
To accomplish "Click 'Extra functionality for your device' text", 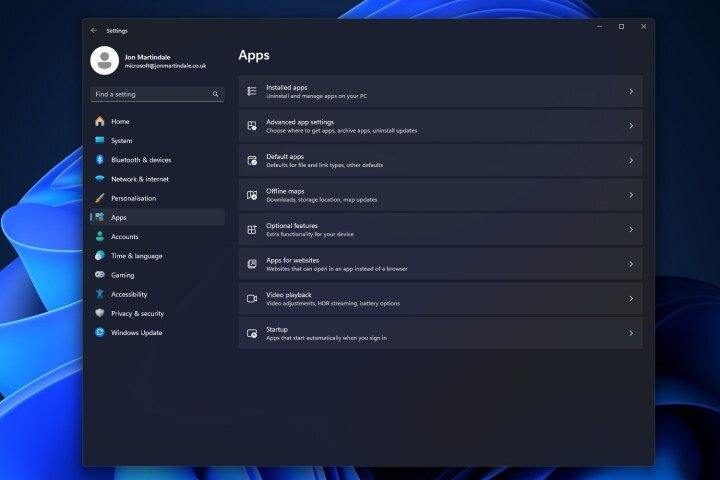I will pos(310,234).
